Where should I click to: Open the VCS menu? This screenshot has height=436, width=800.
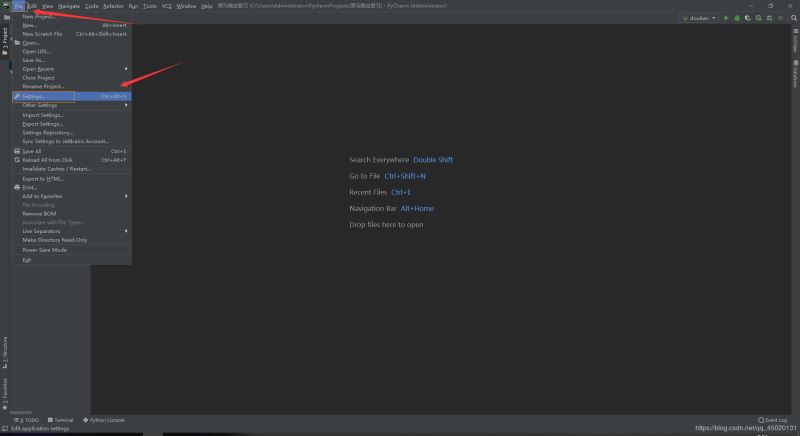(167, 6)
